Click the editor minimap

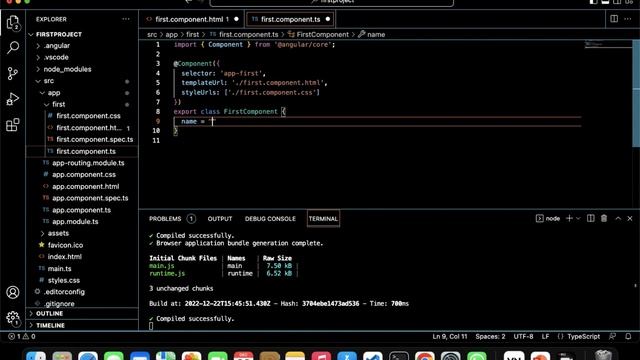(x=608, y=44)
